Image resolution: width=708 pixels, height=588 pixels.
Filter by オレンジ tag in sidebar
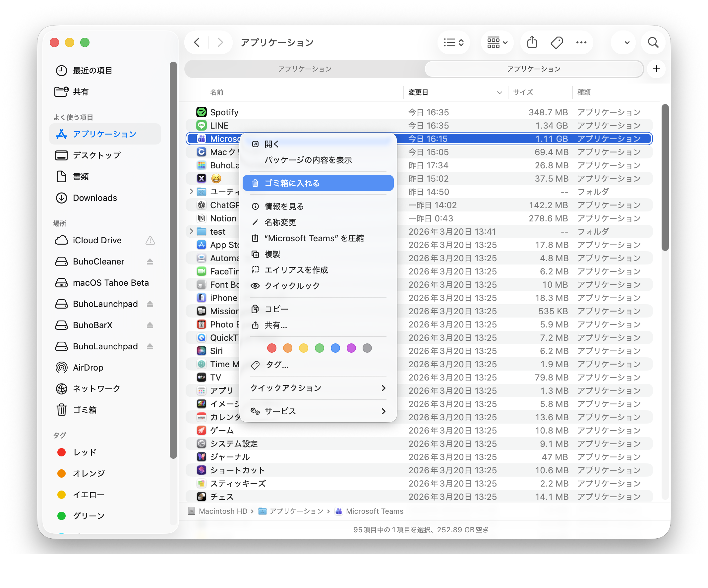[104, 474]
